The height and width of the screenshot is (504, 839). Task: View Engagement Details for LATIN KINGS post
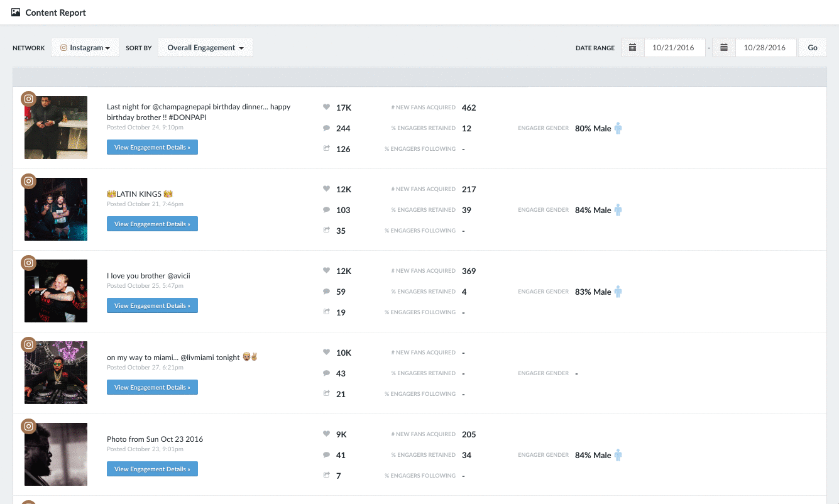[x=152, y=224]
